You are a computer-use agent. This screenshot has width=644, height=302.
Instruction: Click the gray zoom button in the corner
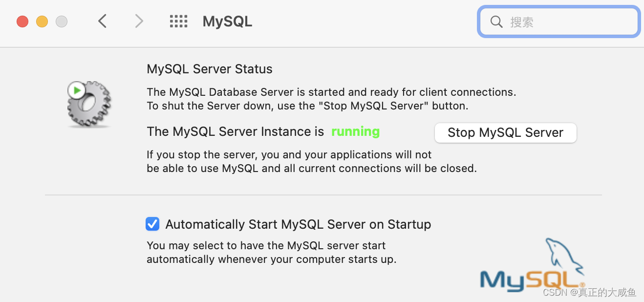(x=61, y=22)
